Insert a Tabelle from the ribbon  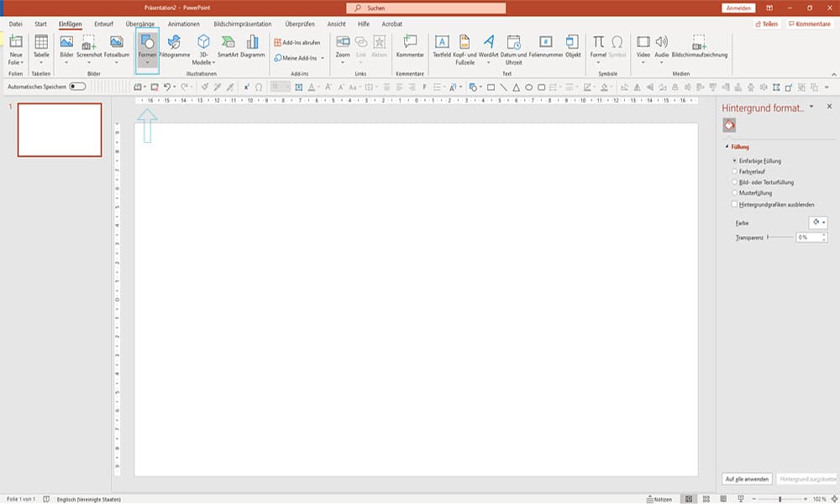click(x=41, y=50)
